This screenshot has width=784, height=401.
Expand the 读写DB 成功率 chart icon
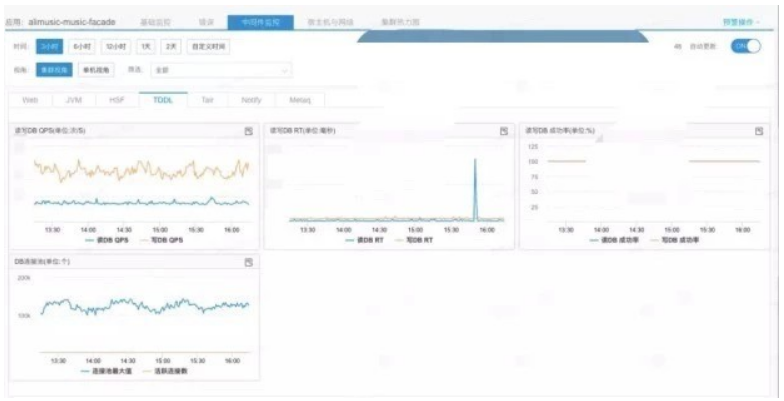coord(758,131)
